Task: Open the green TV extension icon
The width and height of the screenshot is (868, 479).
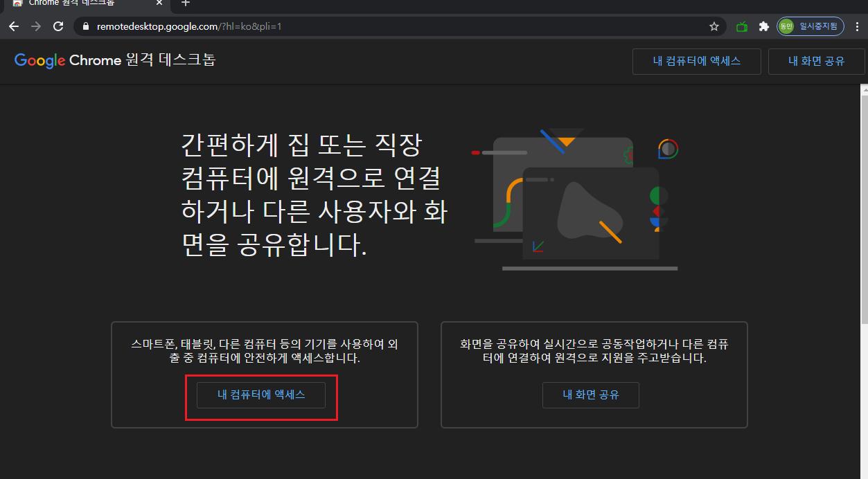Action: pyautogui.click(x=742, y=26)
